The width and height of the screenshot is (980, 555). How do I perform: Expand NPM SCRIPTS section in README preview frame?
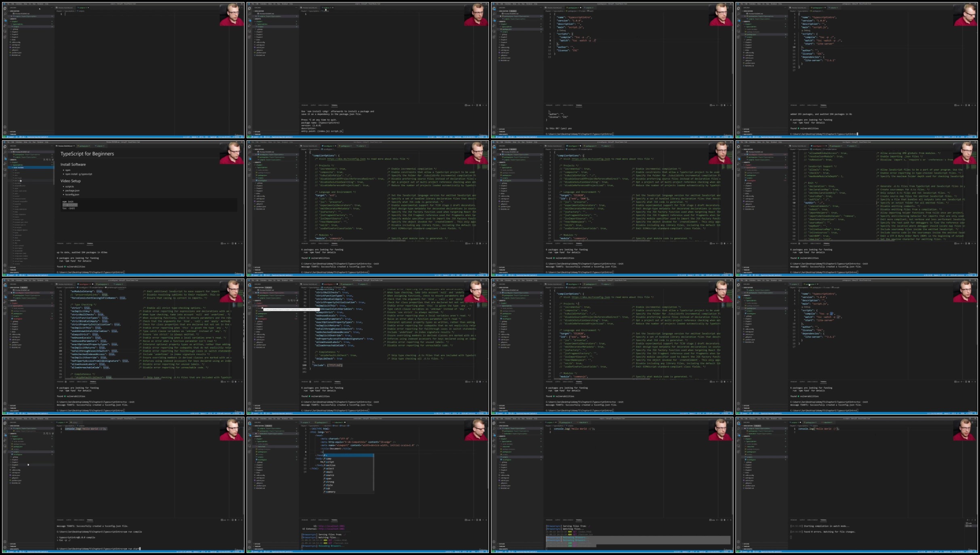[32, 272]
